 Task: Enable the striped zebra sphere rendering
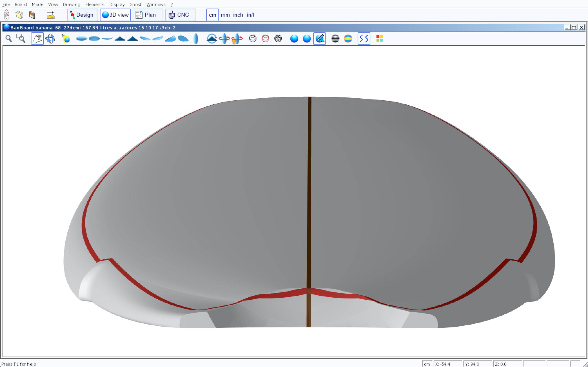tap(335, 39)
